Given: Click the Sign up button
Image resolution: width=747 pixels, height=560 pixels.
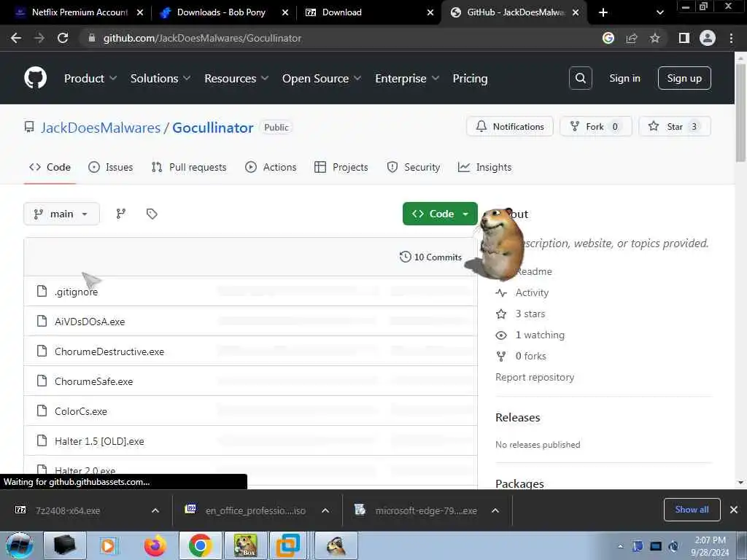Looking at the screenshot, I should [684, 78].
